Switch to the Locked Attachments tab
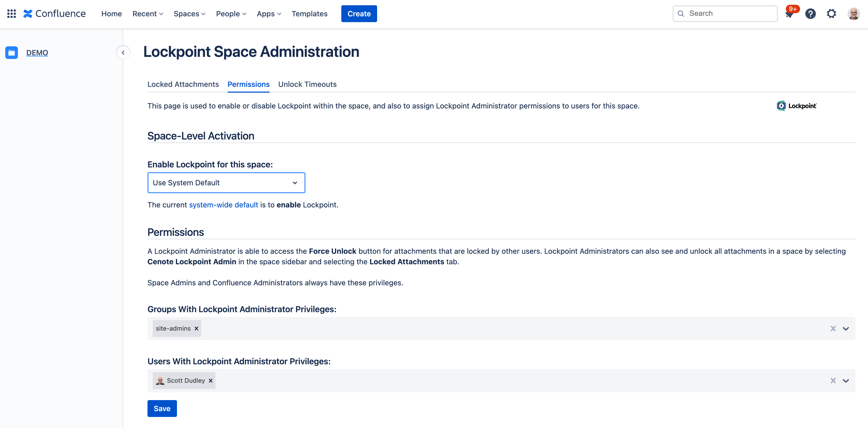Image resolution: width=868 pixels, height=428 pixels. point(183,84)
